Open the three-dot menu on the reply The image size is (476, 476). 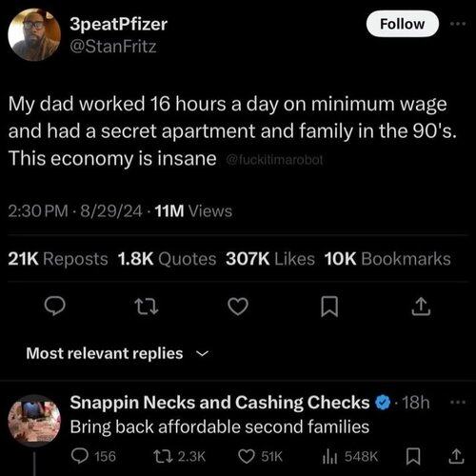458,402
